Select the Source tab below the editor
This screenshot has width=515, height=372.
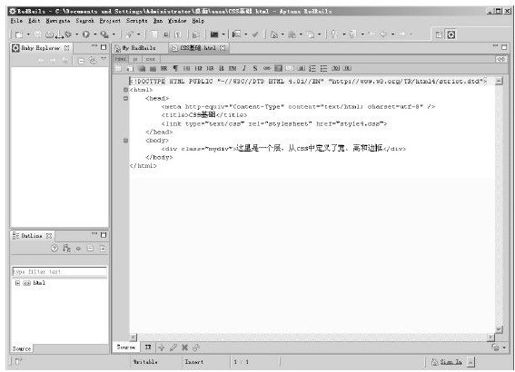coord(126,347)
